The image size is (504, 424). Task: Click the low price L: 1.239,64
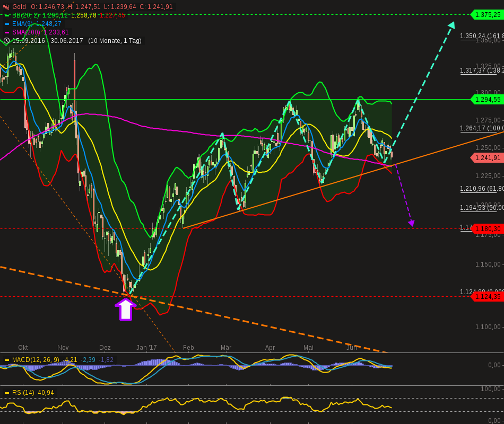point(120,7)
